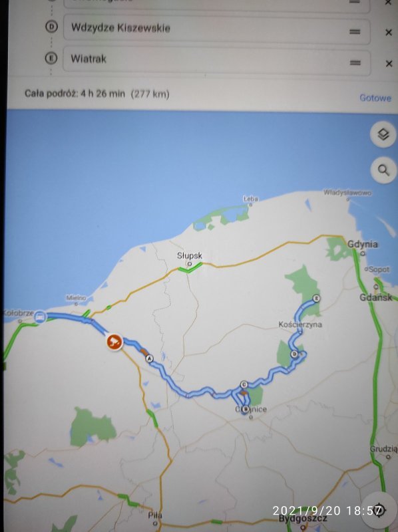Tap the orange traffic camera marker
The width and height of the screenshot is (398, 532).
114,341
